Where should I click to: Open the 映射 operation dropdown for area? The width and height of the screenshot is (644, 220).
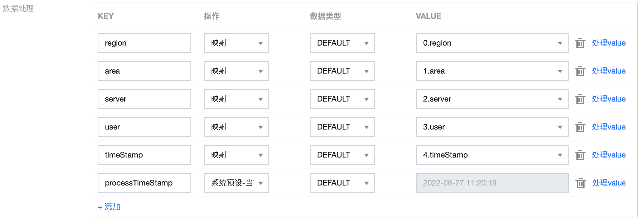point(236,71)
